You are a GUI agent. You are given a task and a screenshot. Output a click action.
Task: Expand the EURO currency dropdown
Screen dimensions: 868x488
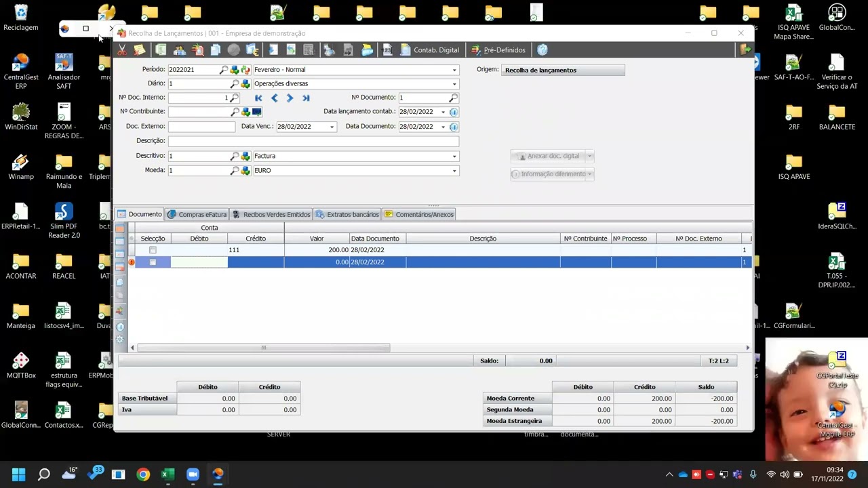pos(454,171)
